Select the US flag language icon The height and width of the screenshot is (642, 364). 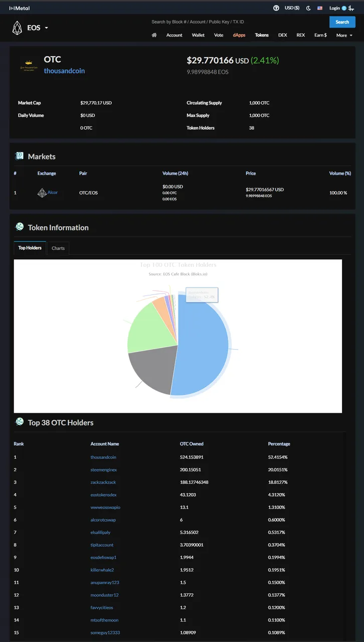[320, 8]
